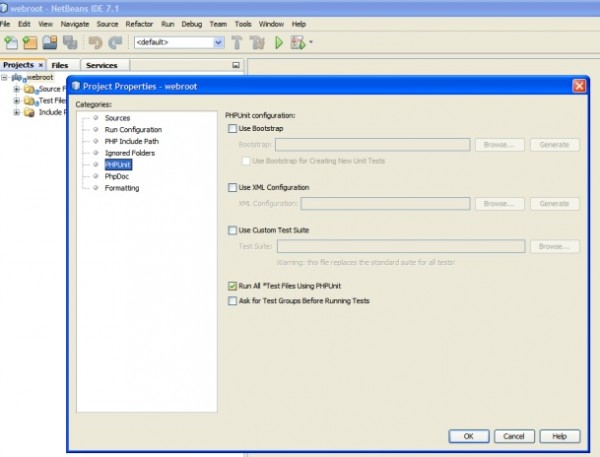600x457 pixels.
Task: Click the NetBeans icon in the title bar
Action: pyautogui.click(x=4, y=8)
